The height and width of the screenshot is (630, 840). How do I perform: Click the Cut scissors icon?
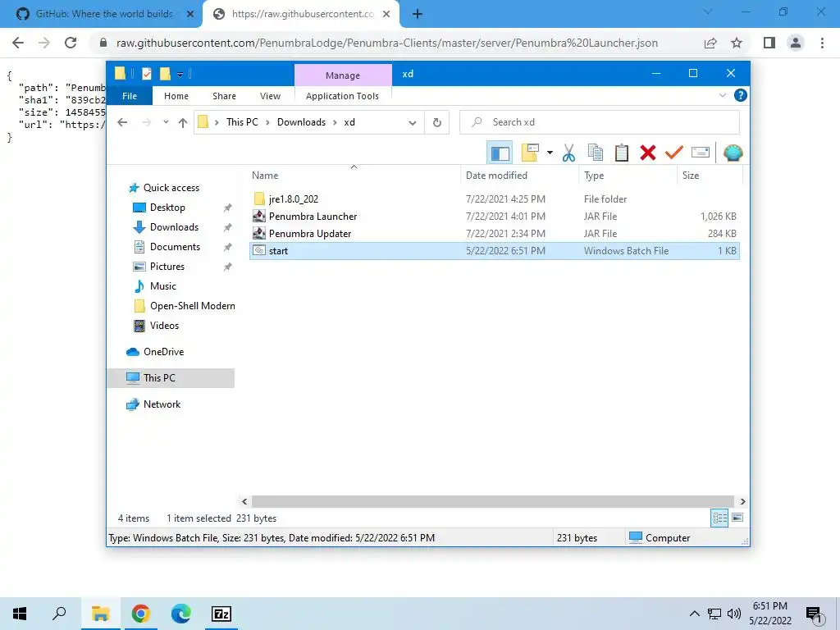point(568,153)
